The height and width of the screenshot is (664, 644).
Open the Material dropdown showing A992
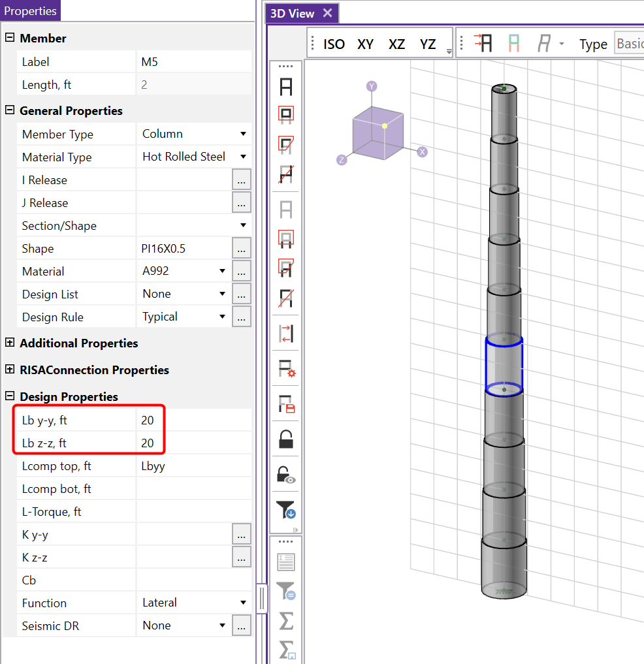click(222, 271)
